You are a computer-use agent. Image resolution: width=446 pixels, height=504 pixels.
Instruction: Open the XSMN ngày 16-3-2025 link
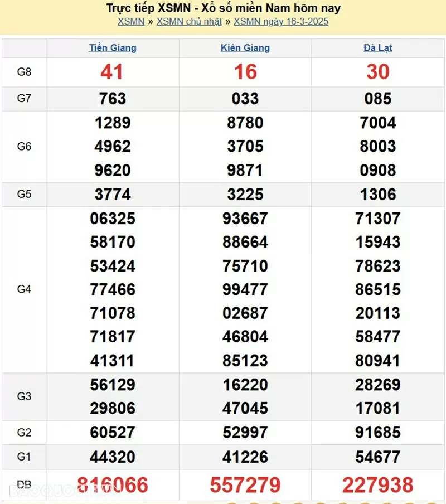click(281, 22)
